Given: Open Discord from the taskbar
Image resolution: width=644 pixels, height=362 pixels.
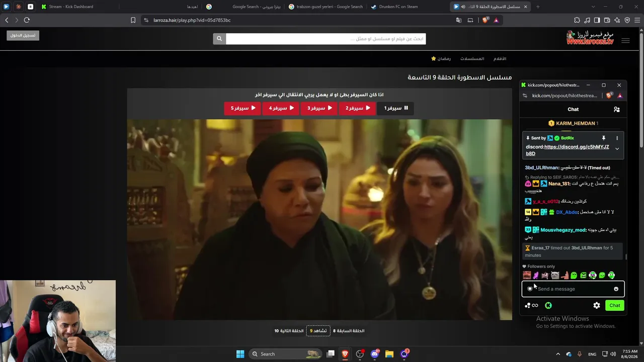Looking at the screenshot, I should pos(374,354).
